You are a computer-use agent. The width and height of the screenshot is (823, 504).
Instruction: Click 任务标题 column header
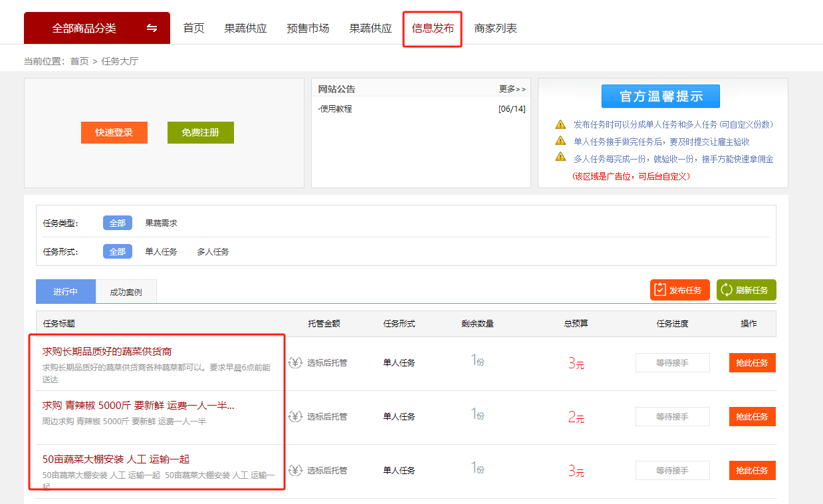pos(59,324)
